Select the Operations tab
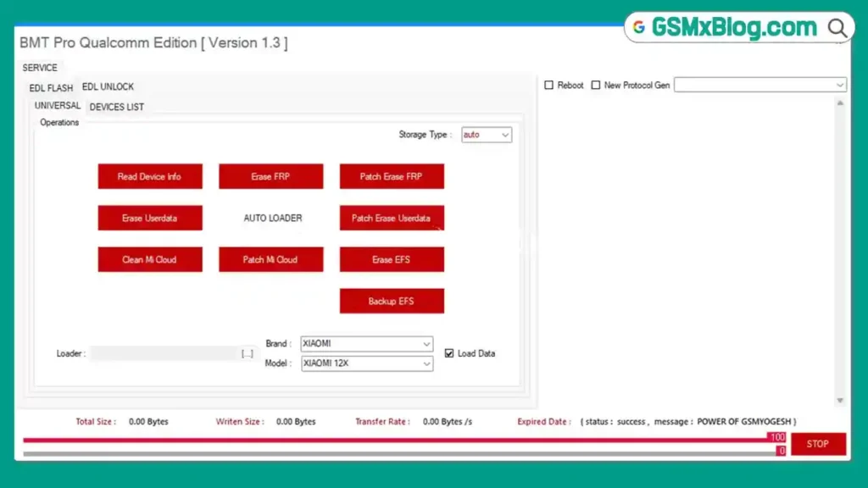The image size is (868, 488). tap(59, 122)
